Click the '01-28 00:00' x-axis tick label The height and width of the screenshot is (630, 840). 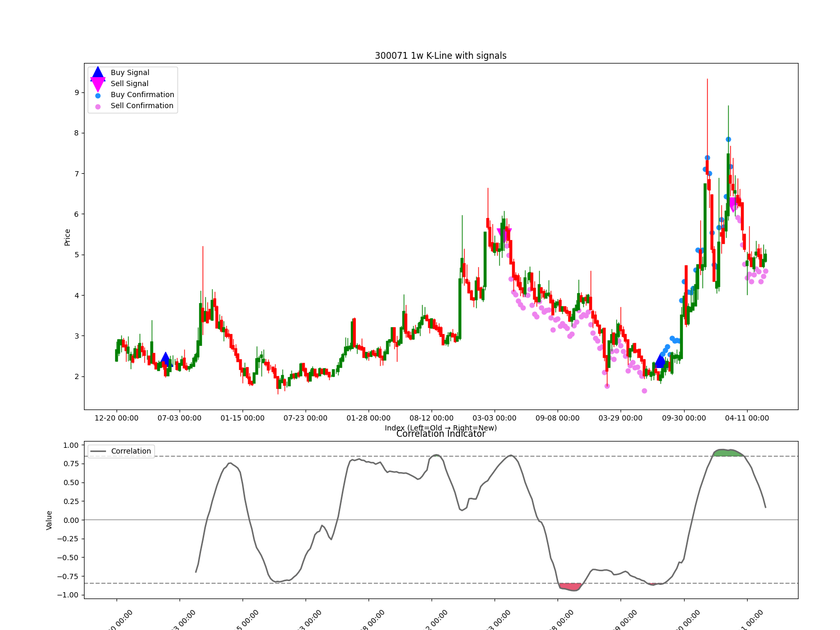coord(369,418)
